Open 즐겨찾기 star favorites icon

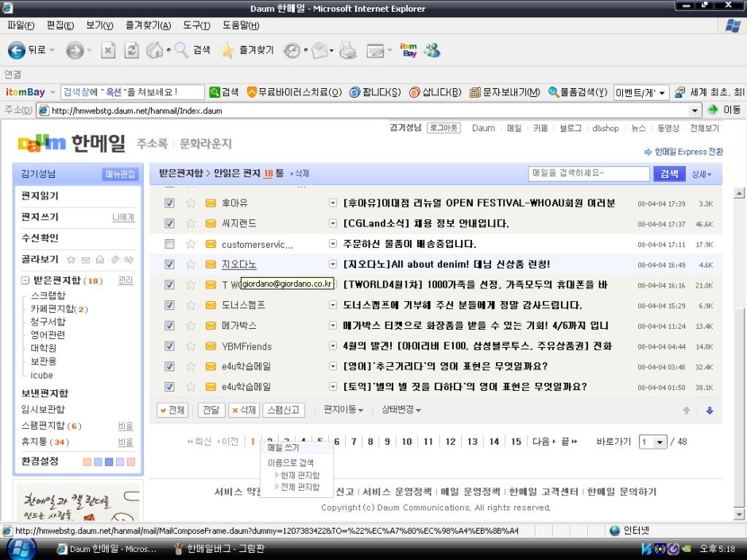228,50
